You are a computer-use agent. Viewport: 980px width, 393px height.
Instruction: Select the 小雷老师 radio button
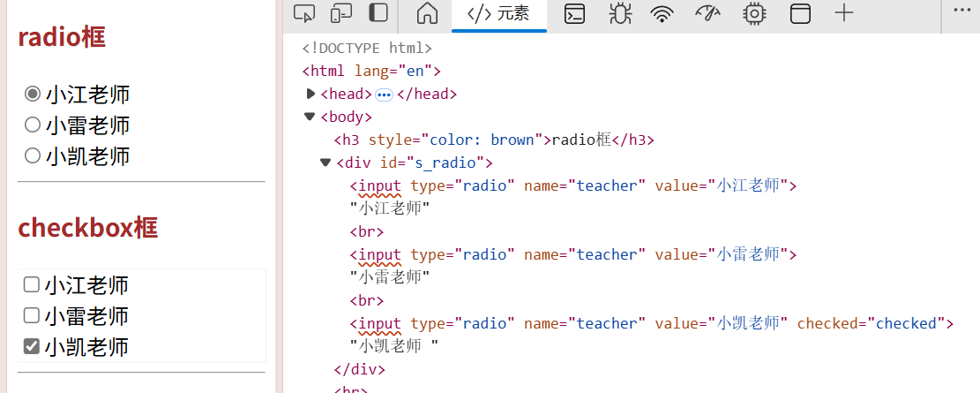click(32, 125)
